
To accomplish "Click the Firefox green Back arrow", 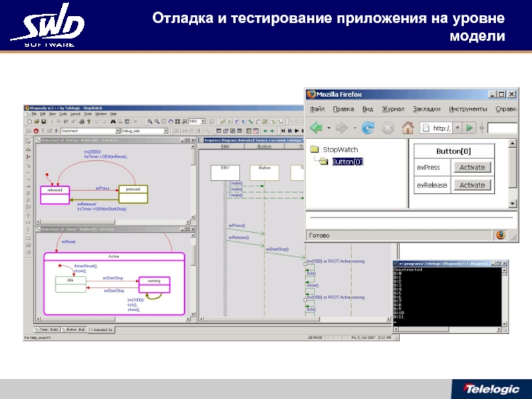I will 317,128.
